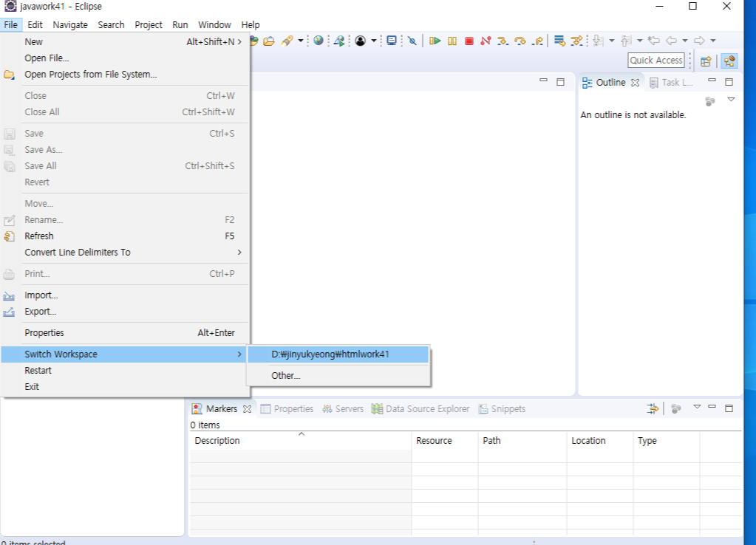Open Next Annotation dropdown arrow

click(612, 41)
